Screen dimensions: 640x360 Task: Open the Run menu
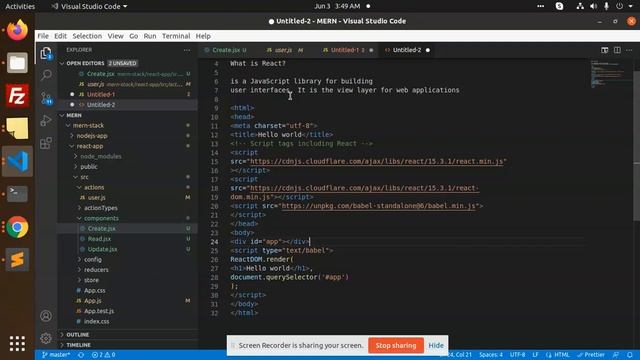[150, 36]
